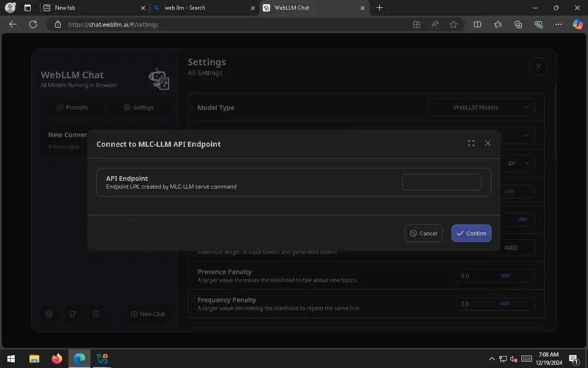Go back to previous page
Image resolution: width=588 pixels, height=368 pixels.
pyautogui.click(x=13, y=24)
